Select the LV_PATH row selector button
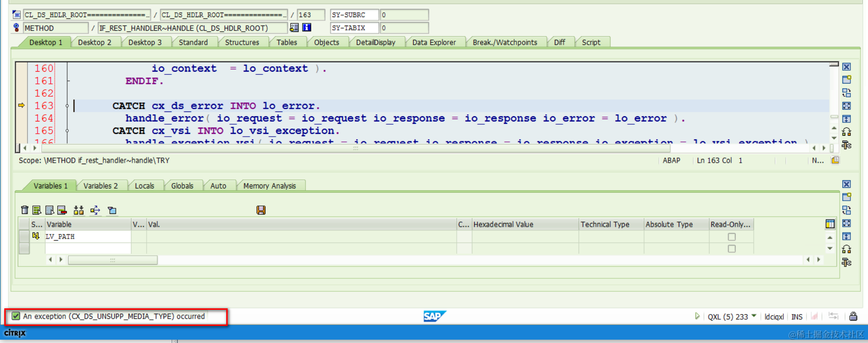 pos(24,236)
